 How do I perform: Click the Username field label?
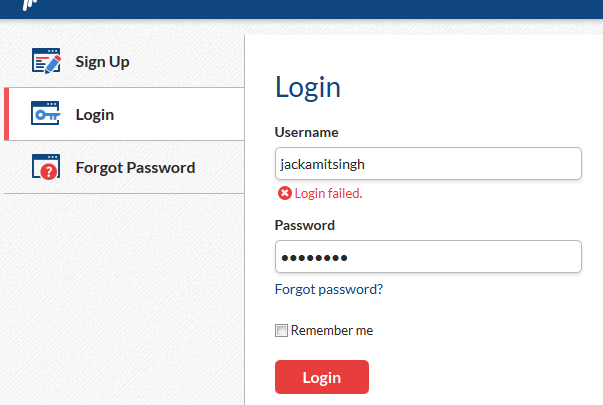click(x=306, y=132)
